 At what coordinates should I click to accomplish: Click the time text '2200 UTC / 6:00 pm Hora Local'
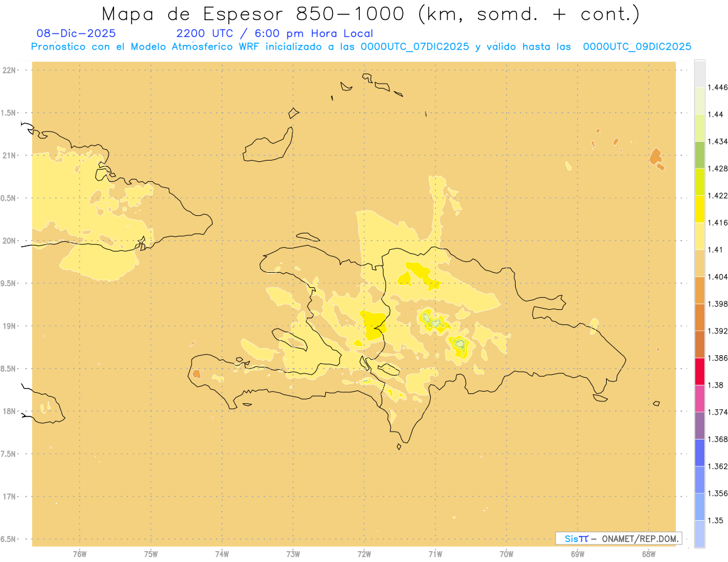[x=275, y=34]
